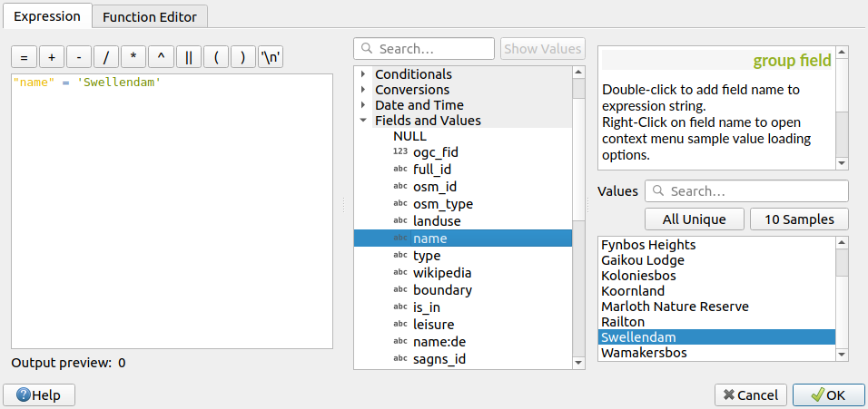The height and width of the screenshot is (409, 868).
Task: Load All Unique field values
Action: [x=694, y=219]
